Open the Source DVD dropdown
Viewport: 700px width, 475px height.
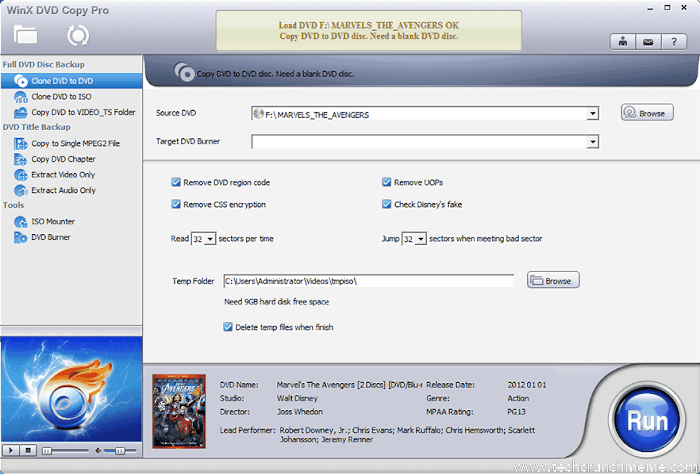pos(592,114)
